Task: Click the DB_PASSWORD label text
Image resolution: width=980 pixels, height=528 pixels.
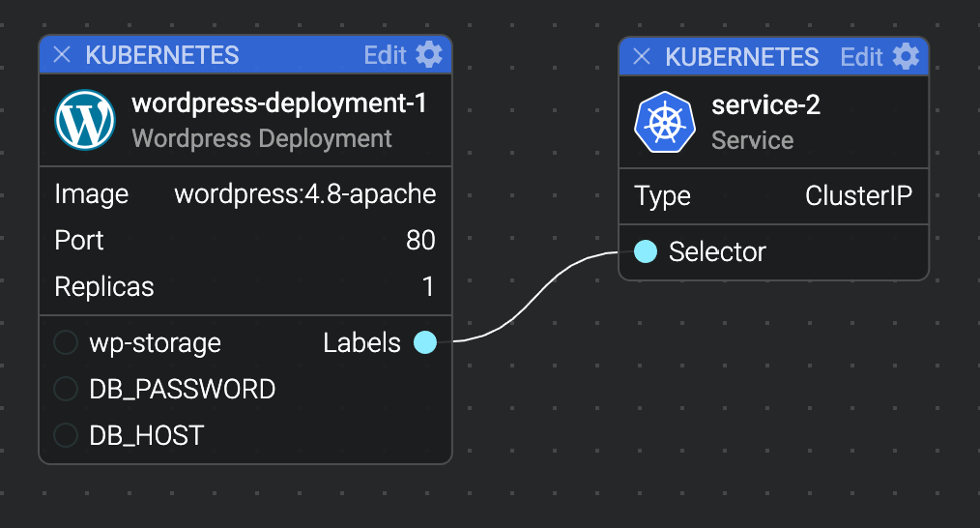Action: pos(183,389)
